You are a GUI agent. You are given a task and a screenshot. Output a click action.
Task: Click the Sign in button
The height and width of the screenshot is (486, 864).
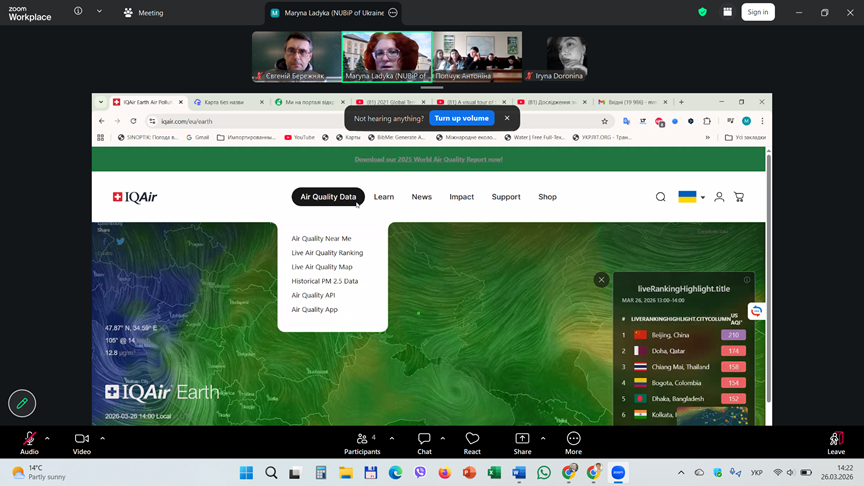758,12
